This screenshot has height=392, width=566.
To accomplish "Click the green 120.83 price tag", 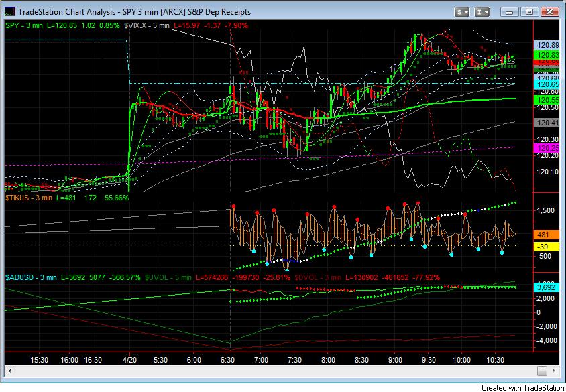I will coord(547,55).
